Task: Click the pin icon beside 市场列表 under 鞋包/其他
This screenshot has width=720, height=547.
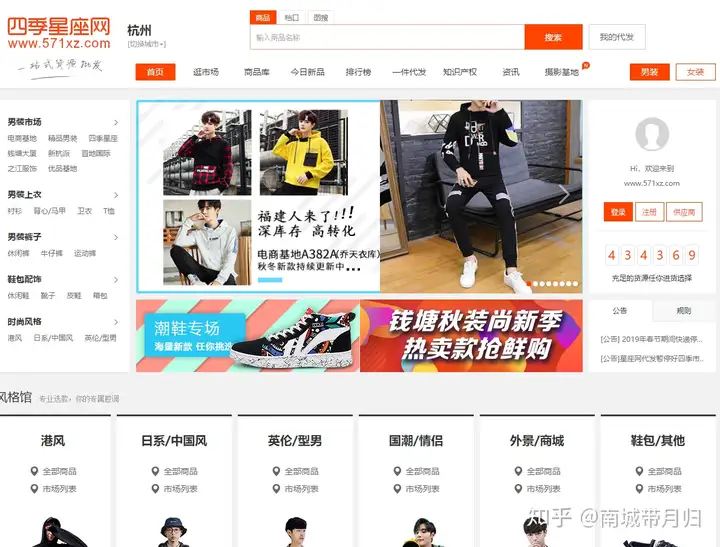Action: [x=639, y=489]
